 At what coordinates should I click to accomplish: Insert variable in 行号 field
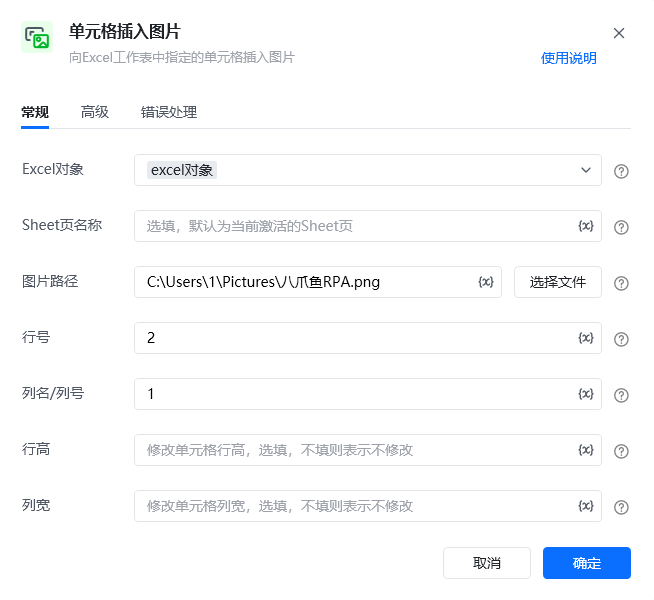coord(586,338)
